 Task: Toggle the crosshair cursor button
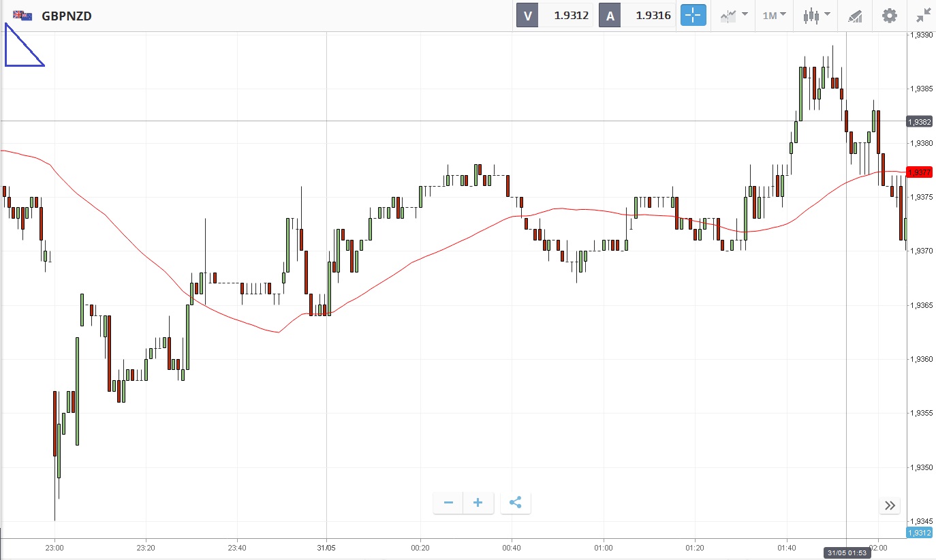point(693,16)
